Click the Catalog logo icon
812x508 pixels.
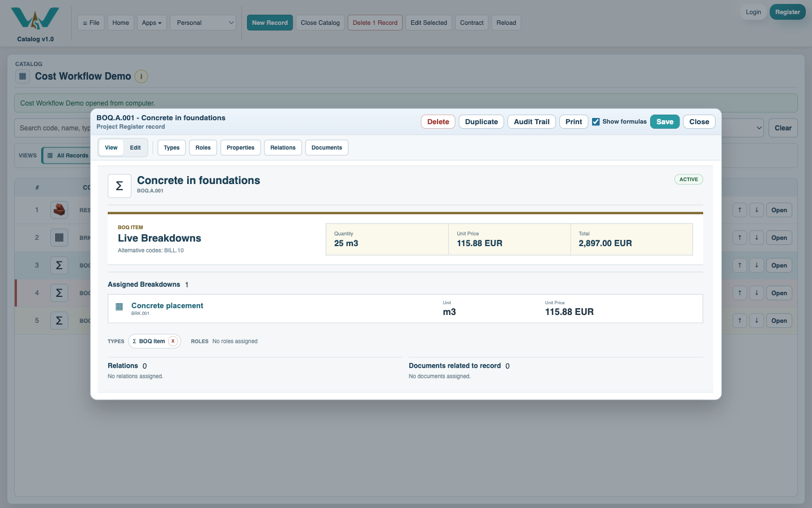click(35, 18)
